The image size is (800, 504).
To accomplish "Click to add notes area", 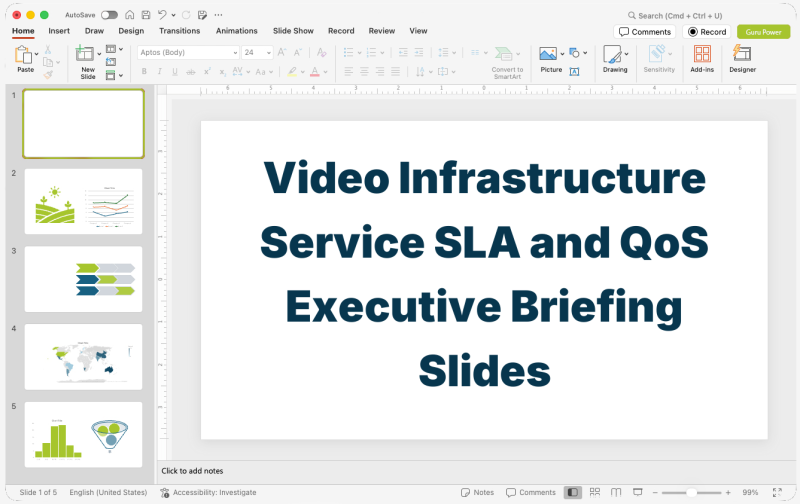I will (x=192, y=471).
